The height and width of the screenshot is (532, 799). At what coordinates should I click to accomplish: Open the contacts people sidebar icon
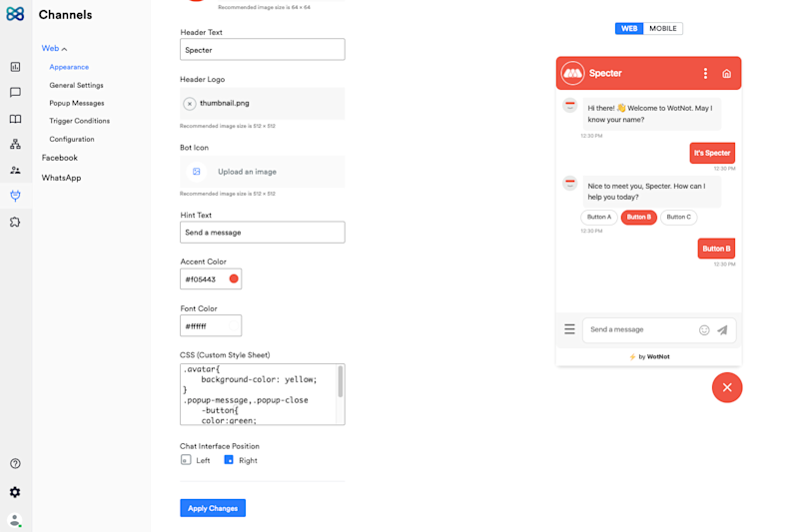click(x=15, y=170)
